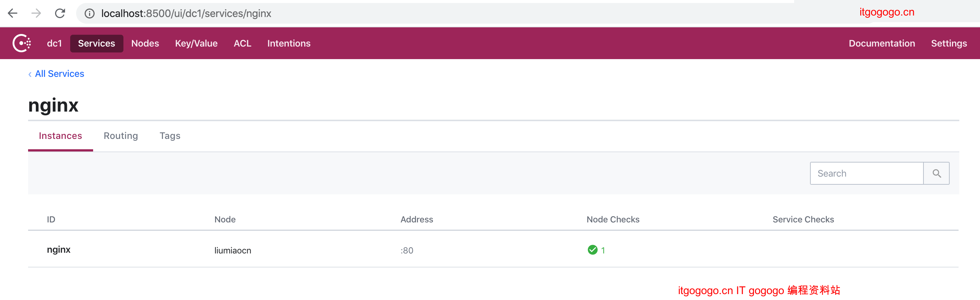Viewport: 980px width, 300px height.
Task: Go to the Nodes page
Action: [x=145, y=43]
